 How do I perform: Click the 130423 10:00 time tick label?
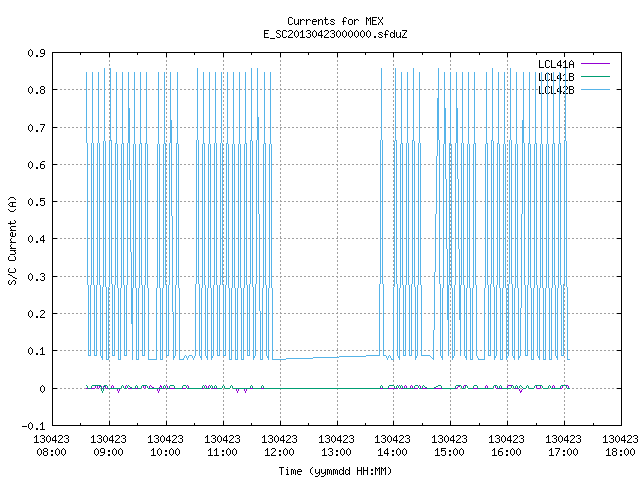(165, 446)
